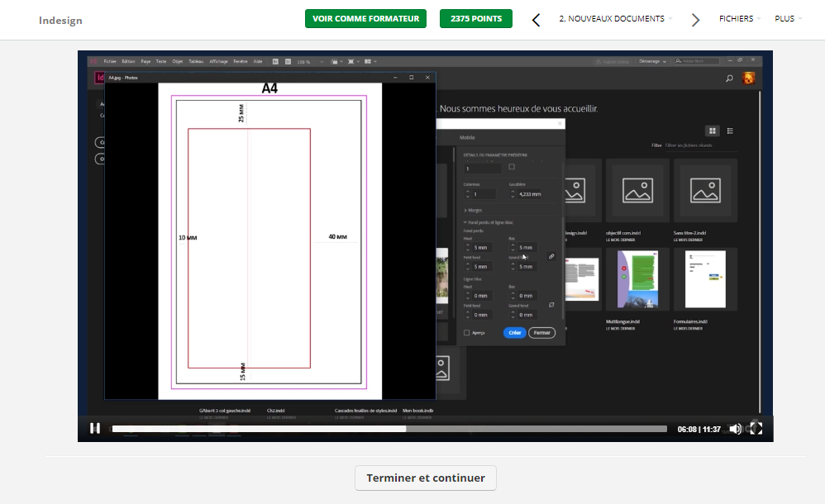Open the Formulaires.indd thumbnail
The height and width of the screenshot is (504, 825).
pos(706,278)
